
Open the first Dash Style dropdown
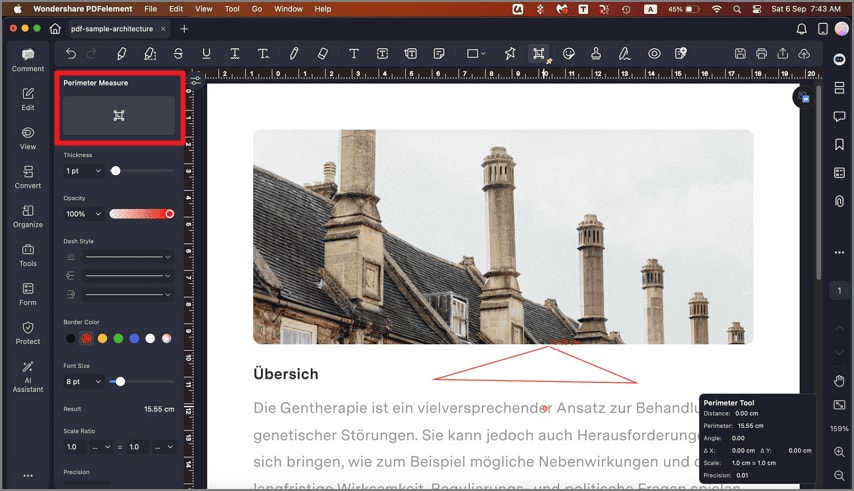pyautogui.click(x=128, y=256)
